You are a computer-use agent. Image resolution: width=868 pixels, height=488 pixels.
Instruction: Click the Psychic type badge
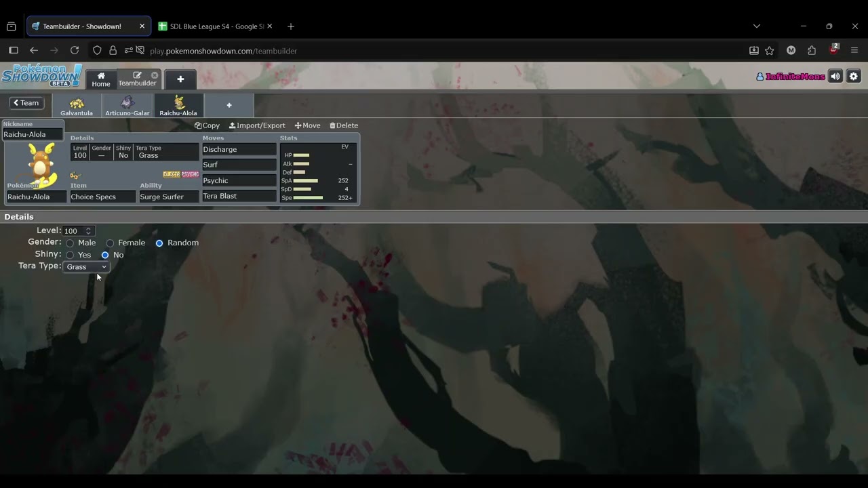[x=191, y=174]
